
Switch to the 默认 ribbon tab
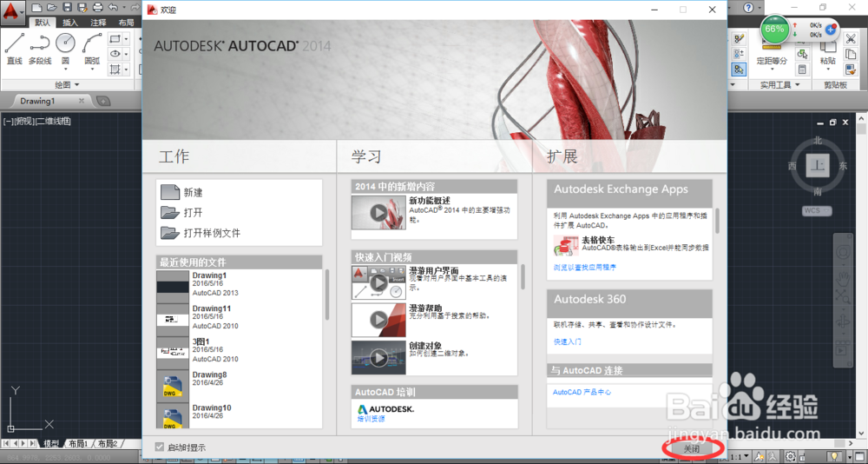point(42,23)
